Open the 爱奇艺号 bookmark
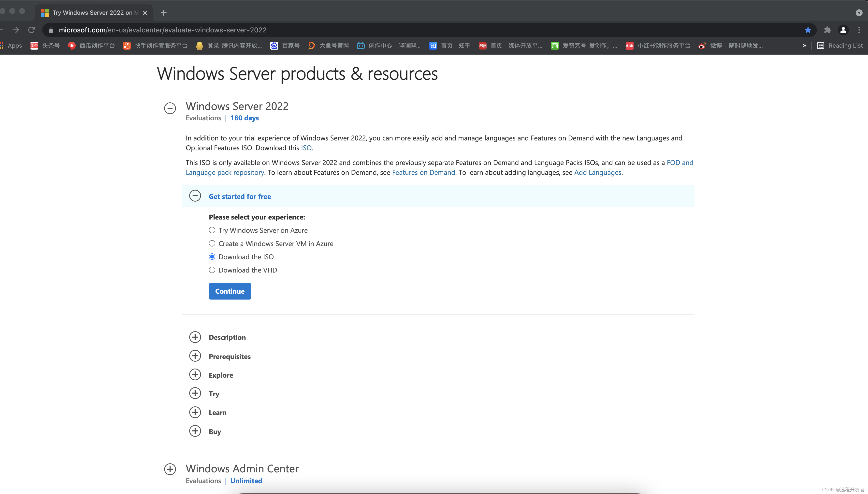This screenshot has width=868, height=494. [584, 45]
